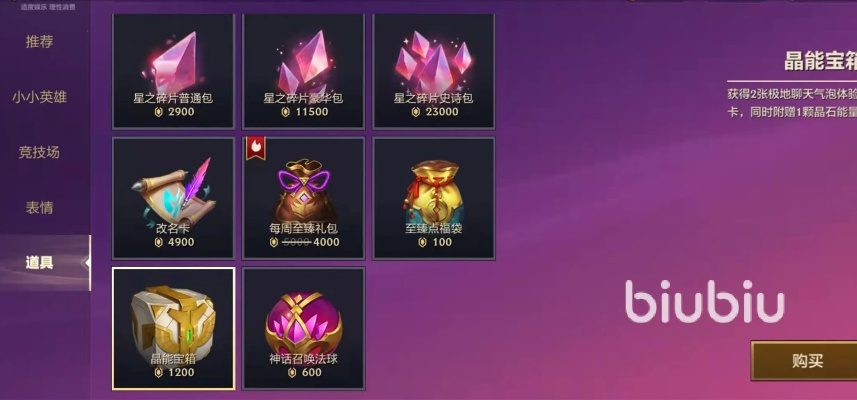Click the biubiu watermark logo
The height and width of the screenshot is (400, 857).
coord(705,301)
